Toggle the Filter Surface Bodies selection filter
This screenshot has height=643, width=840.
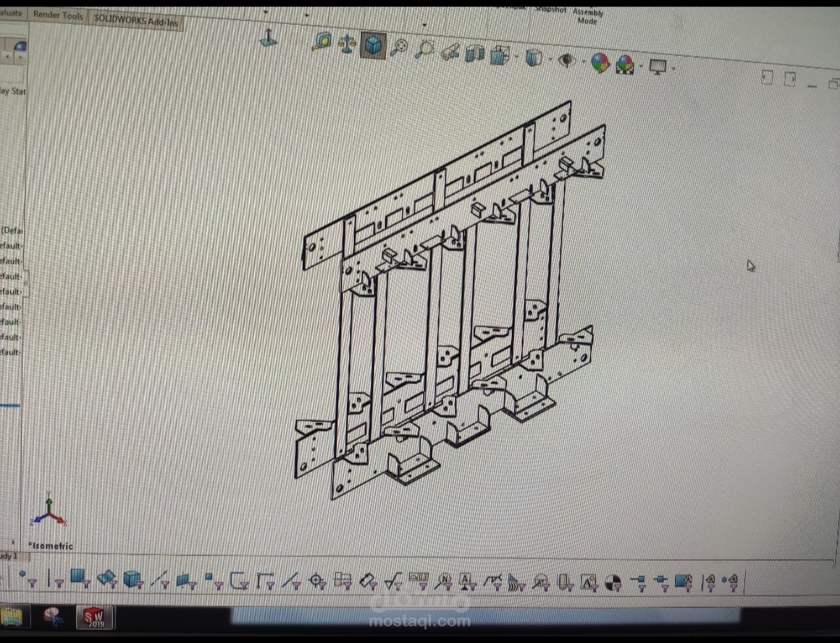point(107,578)
